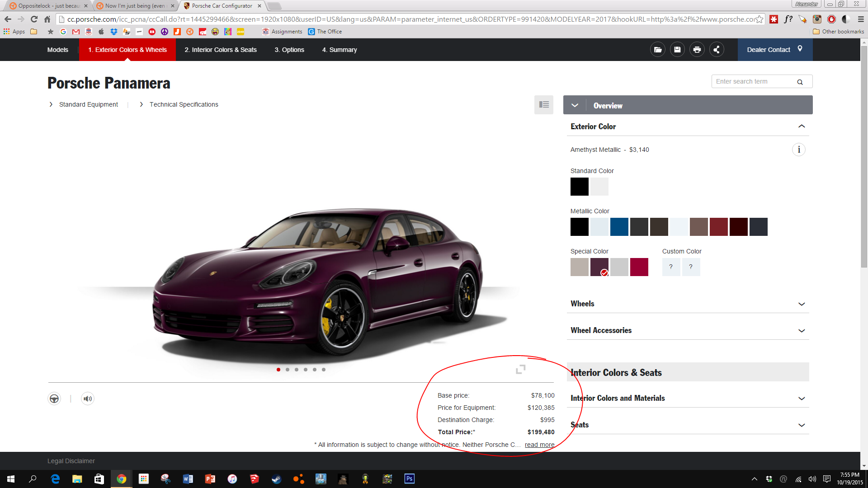
Task: Open Microsoft Edge from the taskbar
Action: pyautogui.click(x=55, y=479)
